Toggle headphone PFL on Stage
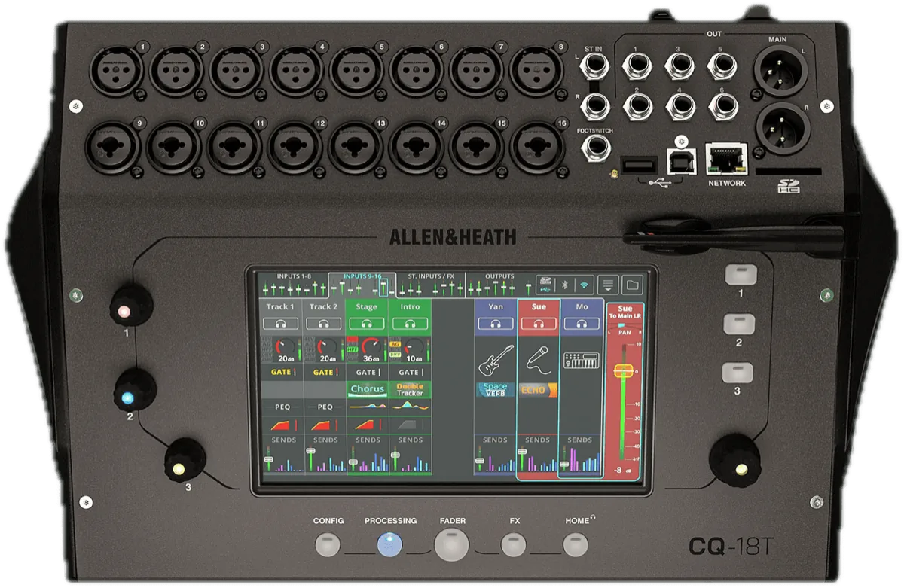Screen dimensions: 904x588 pyautogui.click(x=368, y=323)
